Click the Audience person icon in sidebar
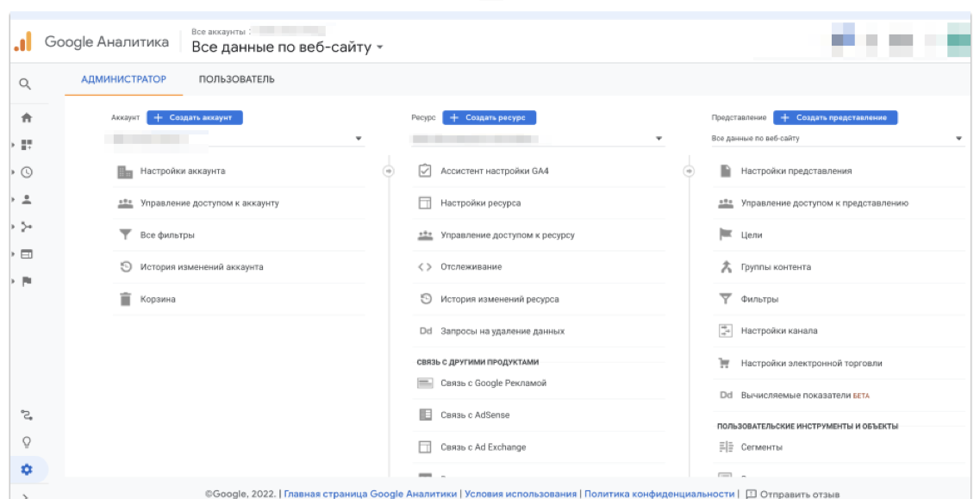This screenshot has width=980, height=499. coord(27,199)
